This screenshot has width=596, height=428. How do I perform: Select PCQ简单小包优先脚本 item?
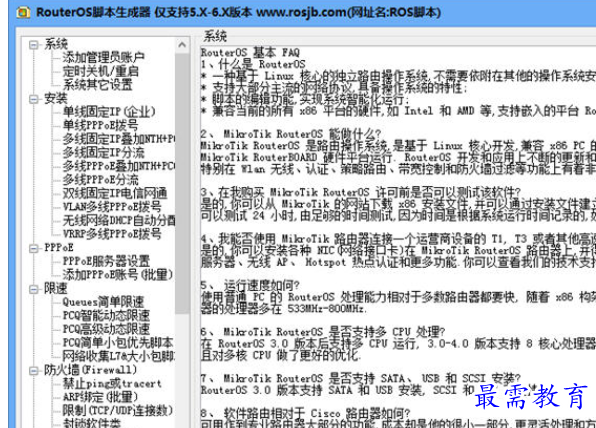click(118, 342)
